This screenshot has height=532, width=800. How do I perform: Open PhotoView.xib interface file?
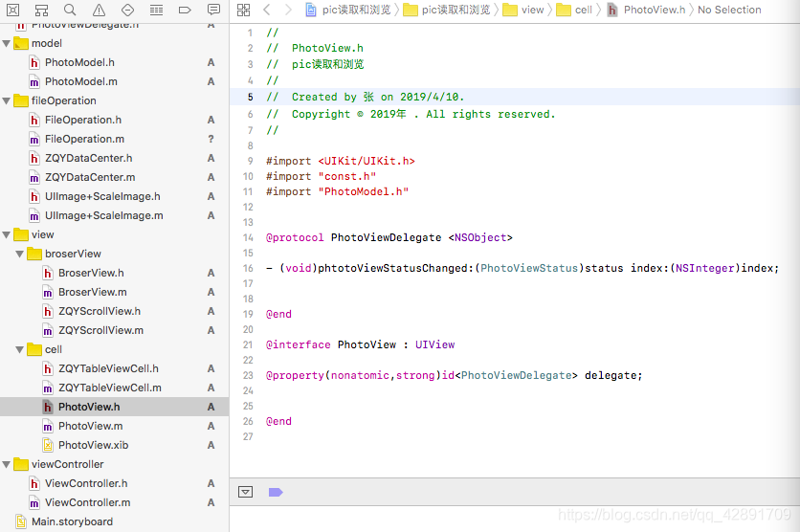click(94, 445)
